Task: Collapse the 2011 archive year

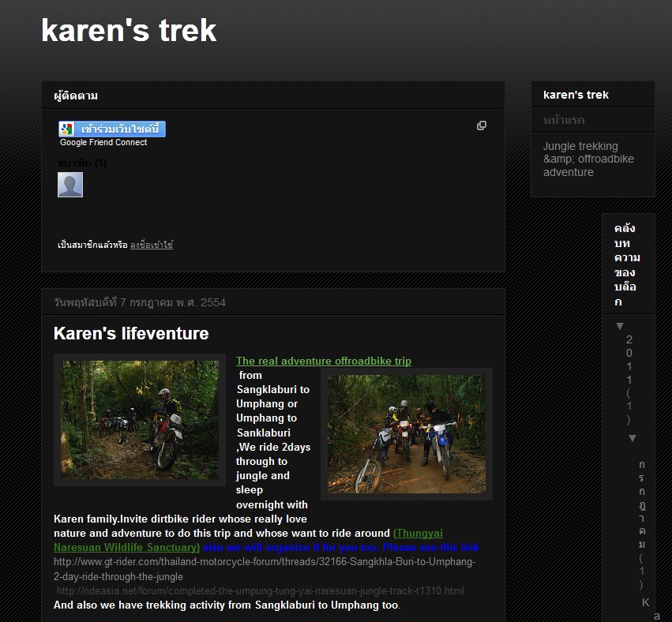Action: [x=620, y=326]
